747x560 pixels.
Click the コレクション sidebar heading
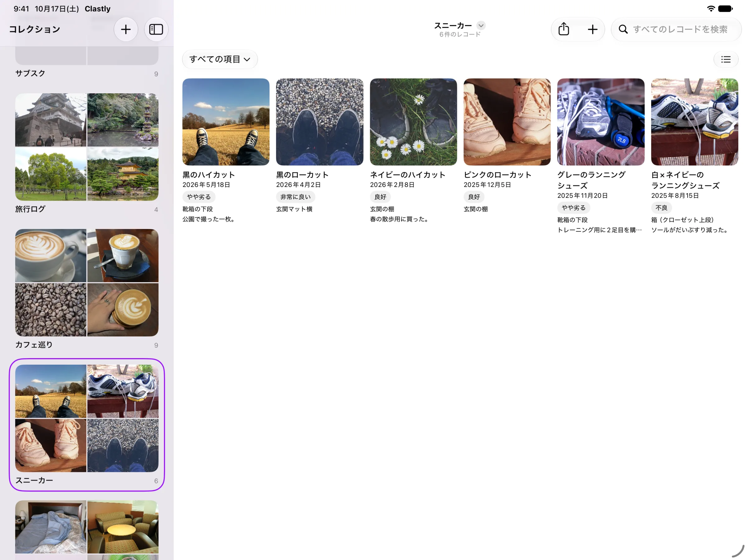[x=35, y=29]
